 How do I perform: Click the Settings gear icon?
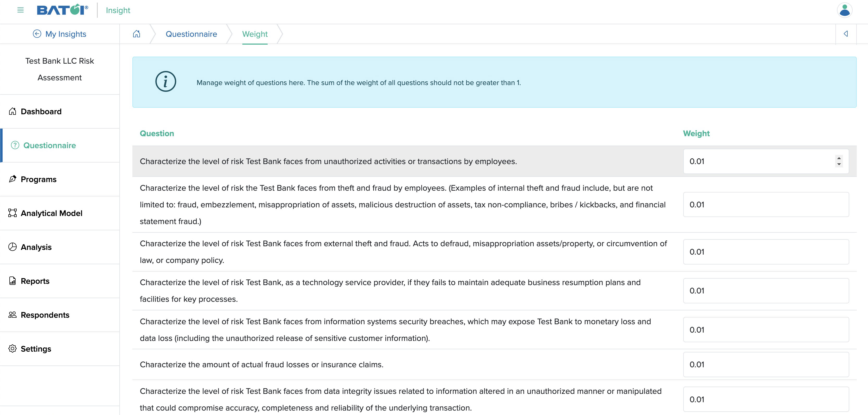click(13, 348)
